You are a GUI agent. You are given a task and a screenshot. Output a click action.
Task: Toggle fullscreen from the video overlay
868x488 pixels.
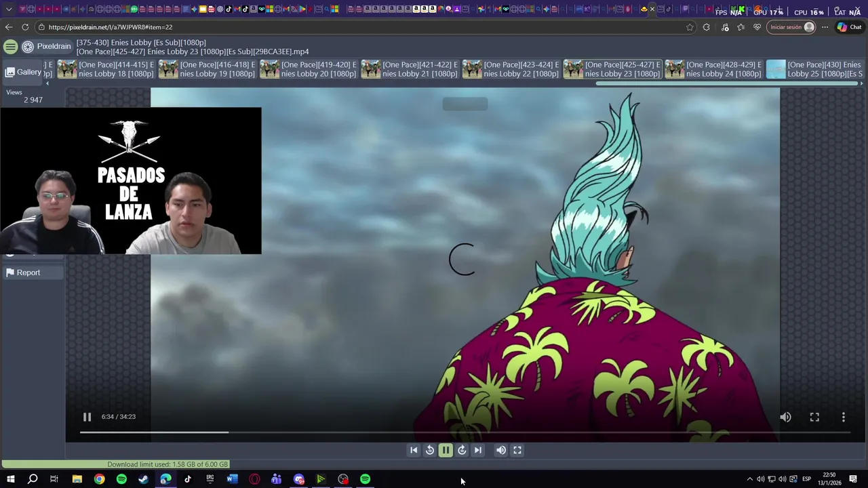814,418
